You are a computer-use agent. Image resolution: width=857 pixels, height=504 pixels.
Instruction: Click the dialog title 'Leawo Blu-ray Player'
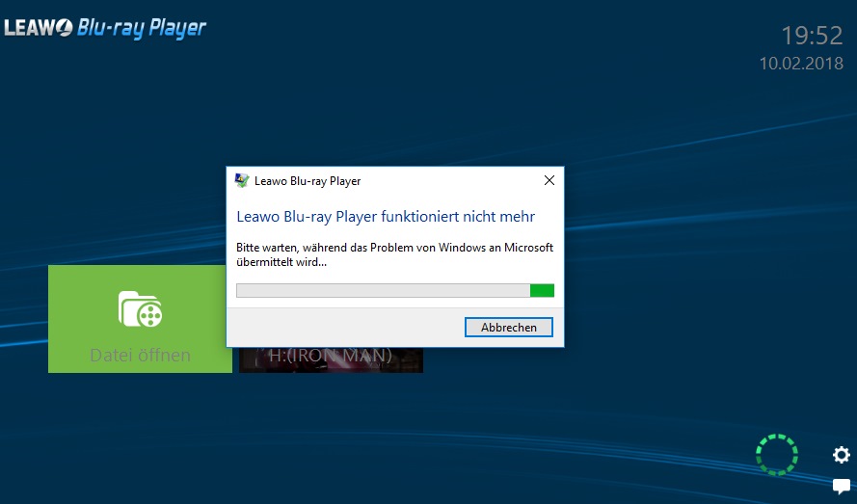[x=308, y=181]
